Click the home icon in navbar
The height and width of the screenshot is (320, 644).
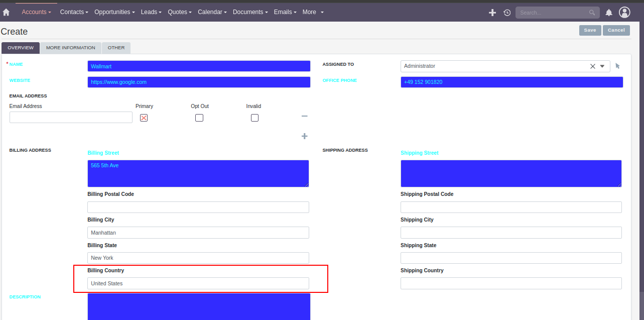point(7,12)
